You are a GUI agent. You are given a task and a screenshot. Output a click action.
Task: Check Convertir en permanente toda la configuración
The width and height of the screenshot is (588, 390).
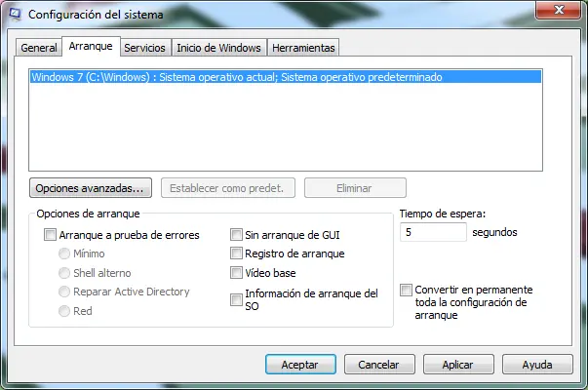click(x=406, y=290)
